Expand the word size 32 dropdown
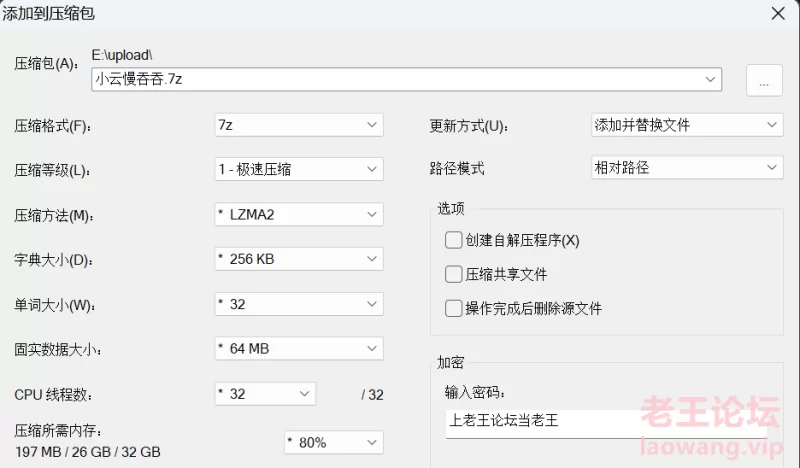 299,304
